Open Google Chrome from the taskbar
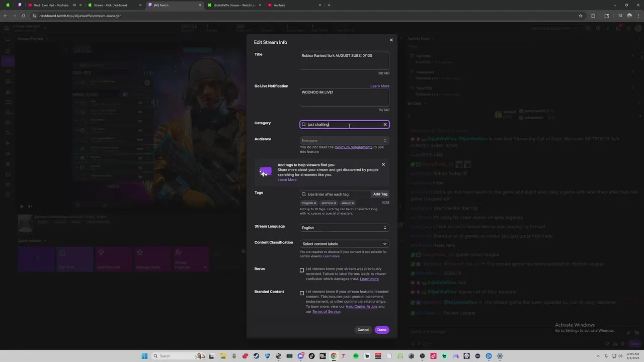This screenshot has width=644, height=362. point(334,356)
